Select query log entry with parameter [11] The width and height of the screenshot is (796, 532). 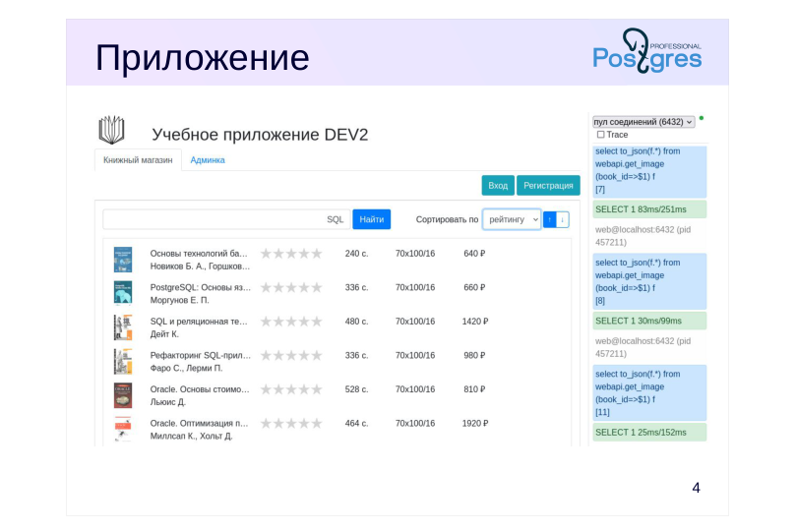[649, 393]
